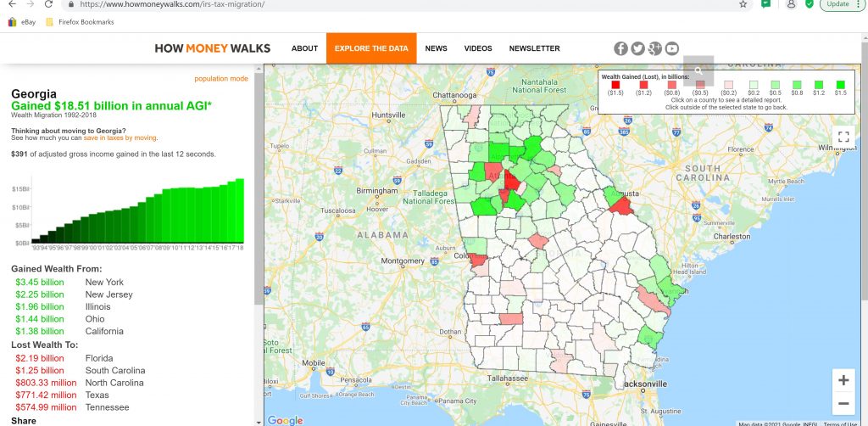Click the site search magnifier icon
The height and width of the screenshot is (426, 868).
tap(698, 70)
